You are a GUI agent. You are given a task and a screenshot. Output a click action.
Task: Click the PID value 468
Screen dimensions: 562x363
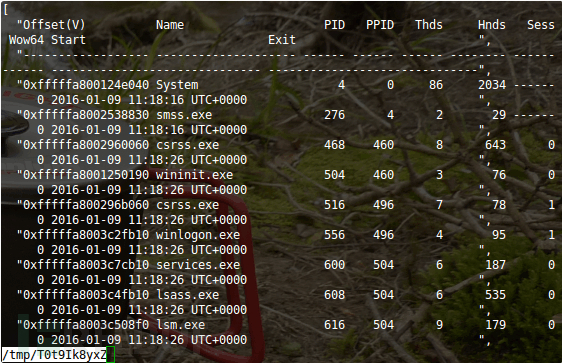[x=334, y=145]
